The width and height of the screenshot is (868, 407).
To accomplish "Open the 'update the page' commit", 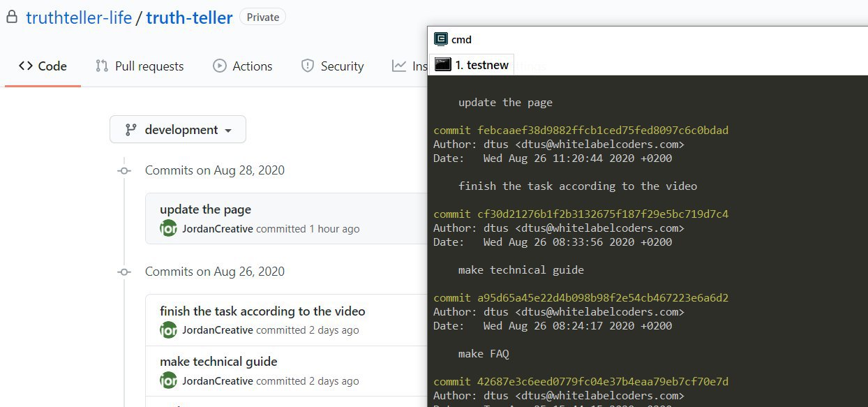I will pos(205,209).
